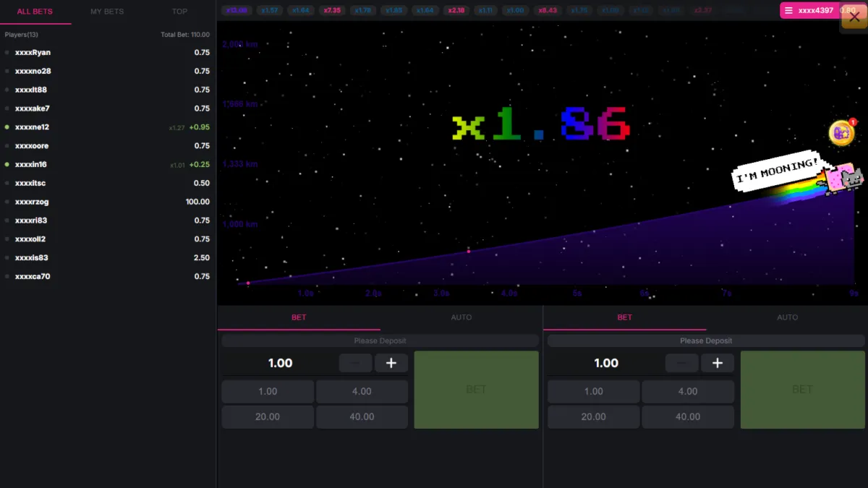Choose 40.00 preset in second bet panel

688,416
